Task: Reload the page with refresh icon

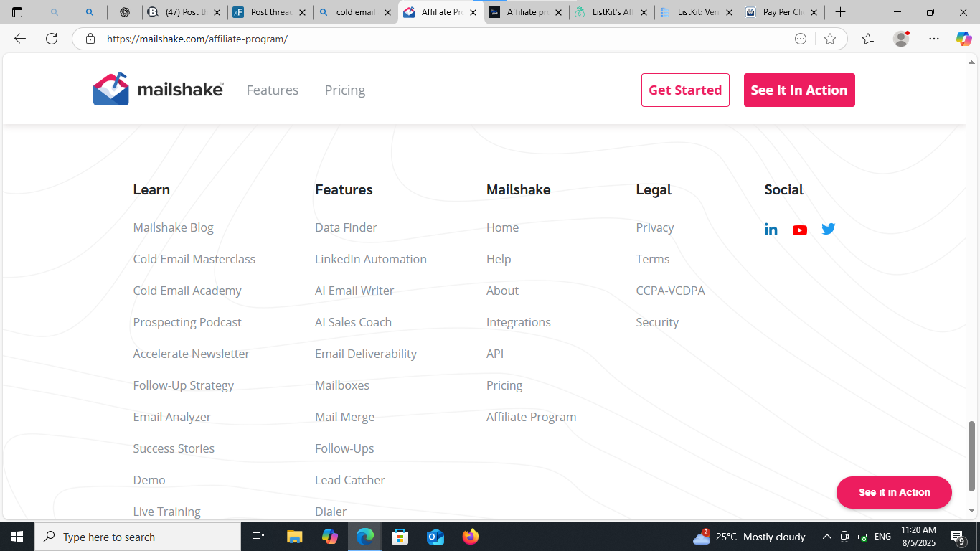Action: [x=52, y=39]
